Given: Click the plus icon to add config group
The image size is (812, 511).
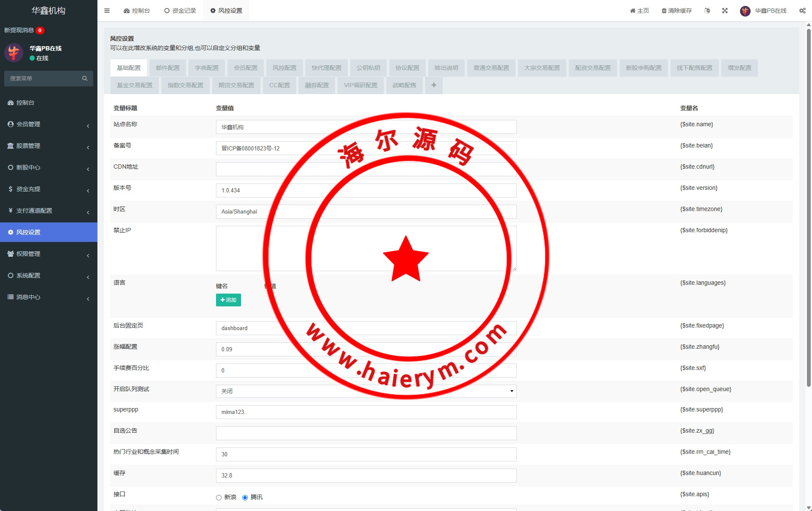Looking at the screenshot, I should click(434, 85).
